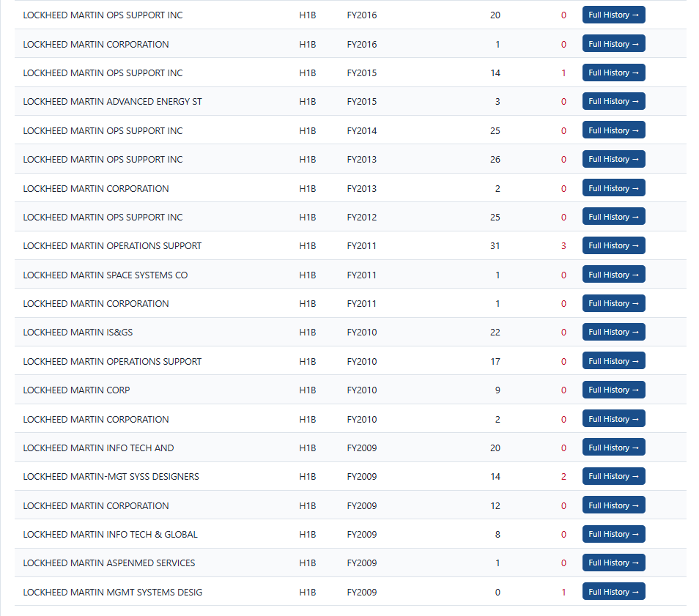
Task: Click the denied count 3 in FY2011 row
Action: pyautogui.click(x=563, y=246)
